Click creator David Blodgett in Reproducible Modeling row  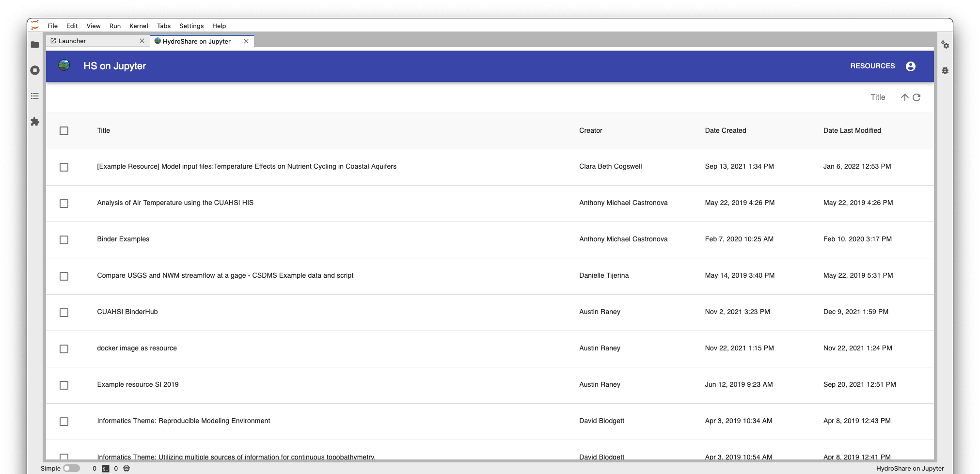tap(601, 421)
